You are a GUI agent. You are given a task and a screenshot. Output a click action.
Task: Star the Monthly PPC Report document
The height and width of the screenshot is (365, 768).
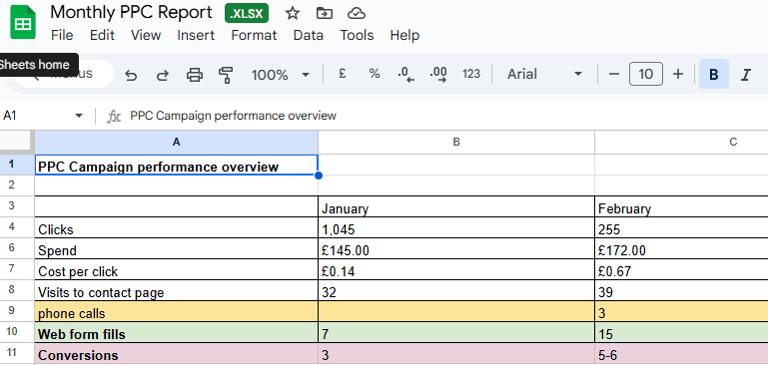[292, 14]
